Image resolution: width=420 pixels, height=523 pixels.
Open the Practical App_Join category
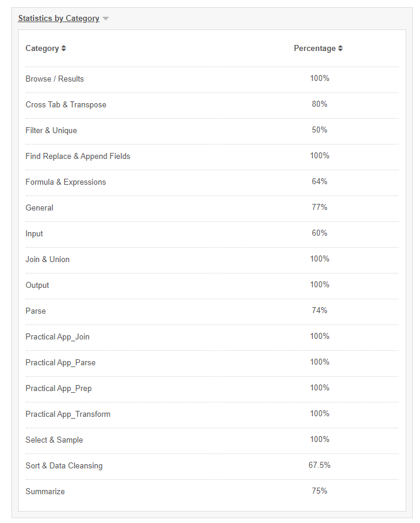(58, 336)
